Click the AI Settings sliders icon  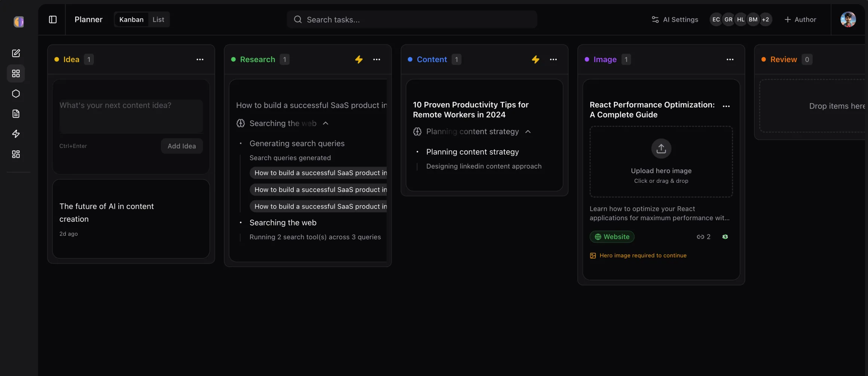click(x=655, y=19)
